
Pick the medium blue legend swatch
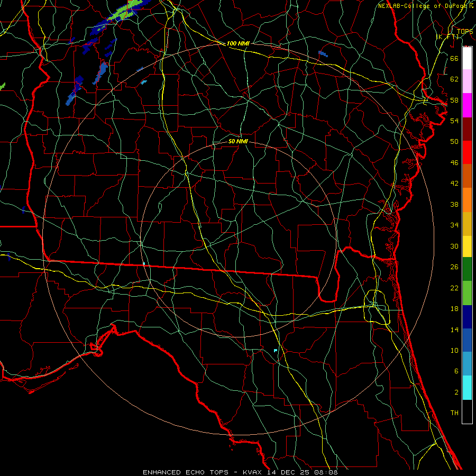(467, 340)
